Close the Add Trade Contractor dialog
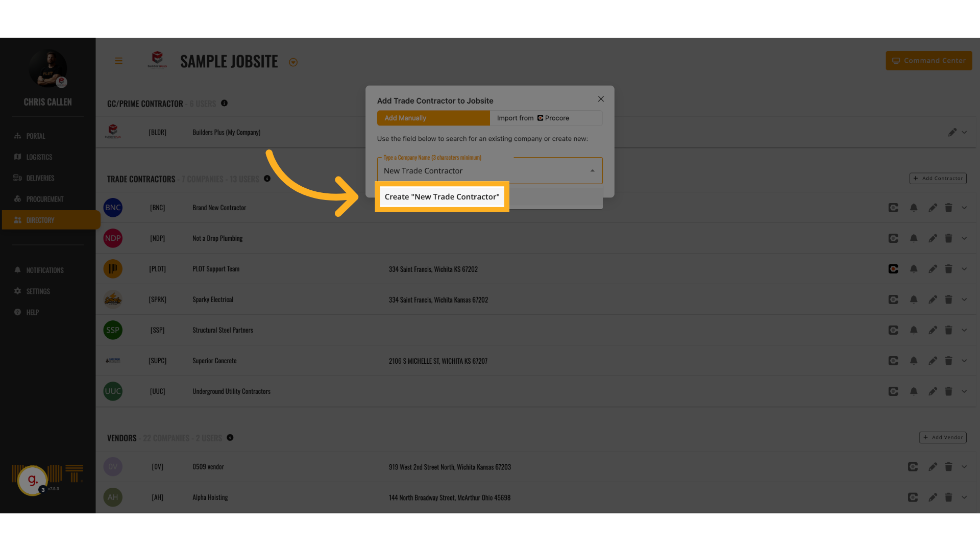Image resolution: width=980 pixels, height=551 pixels. pos(601,99)
